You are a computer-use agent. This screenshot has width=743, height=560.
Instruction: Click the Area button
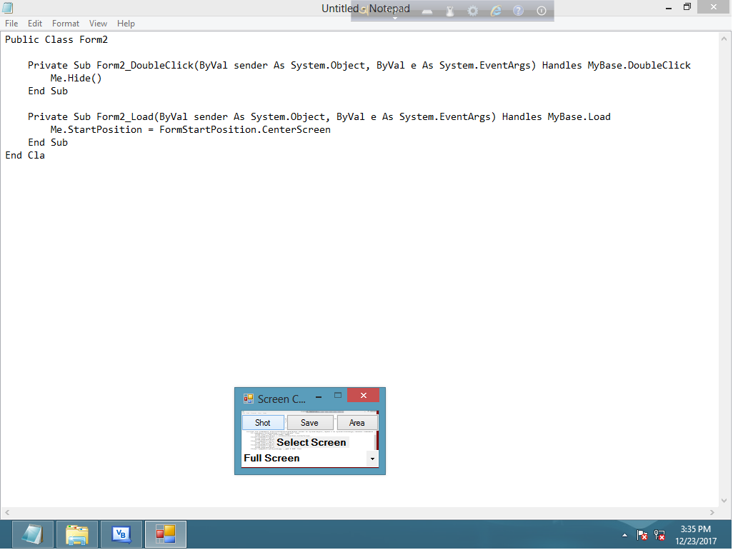[356, 422]
